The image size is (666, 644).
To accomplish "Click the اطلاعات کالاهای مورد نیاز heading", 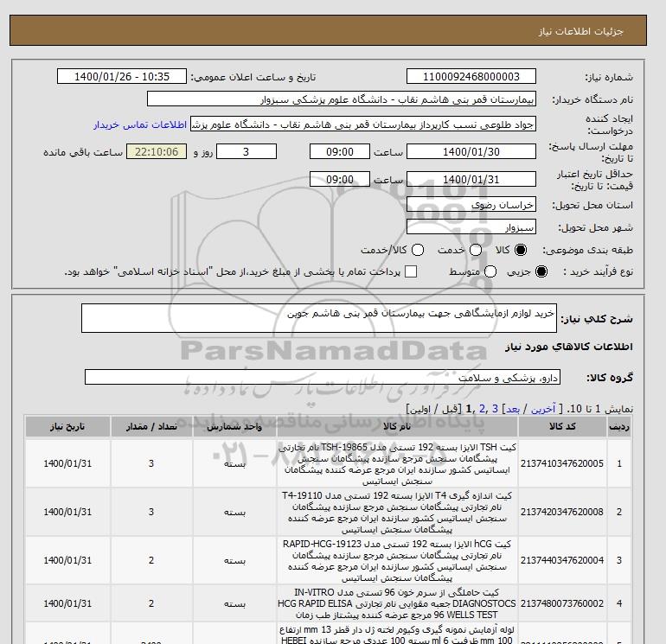I will click(569, 347).
